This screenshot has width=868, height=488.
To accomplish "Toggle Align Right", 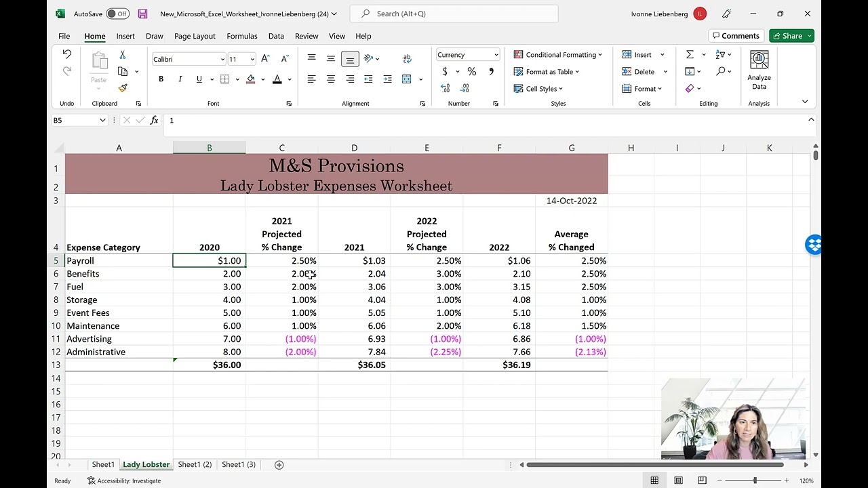I will coord(350,79).
